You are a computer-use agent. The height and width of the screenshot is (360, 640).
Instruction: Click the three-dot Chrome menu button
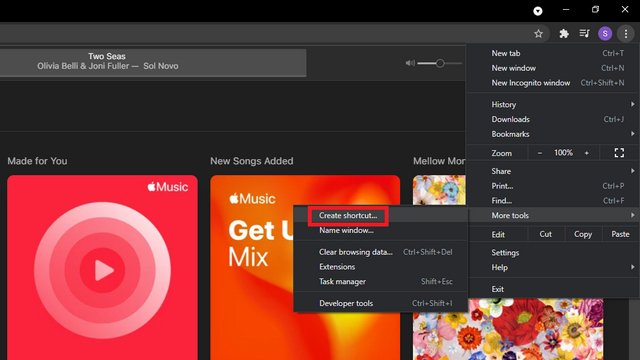click(x=626, y=34)
